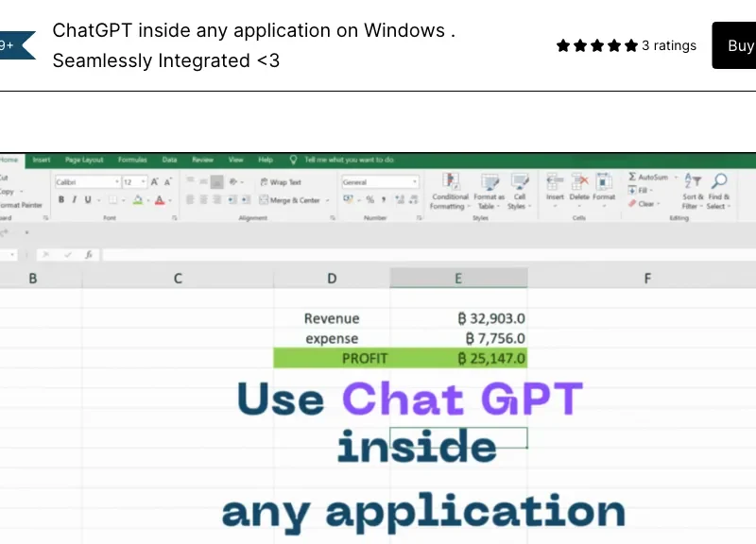The image size is (756, 544).
Task: Click the Copy button in Clipboard group
Action: 7,192
